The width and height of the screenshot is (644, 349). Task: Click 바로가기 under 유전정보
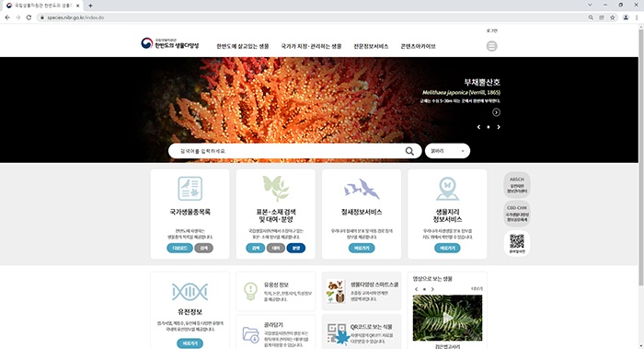click(x=190, y=343)
